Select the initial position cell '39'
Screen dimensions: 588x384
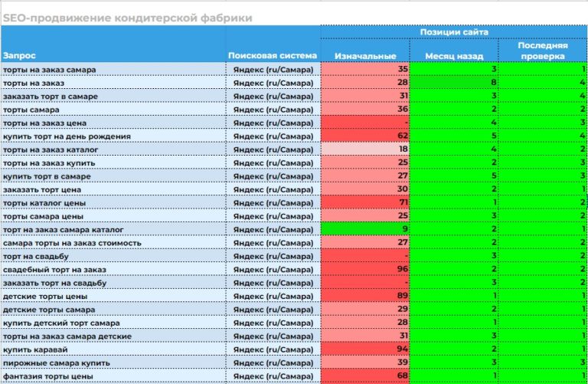click(365, 363)
